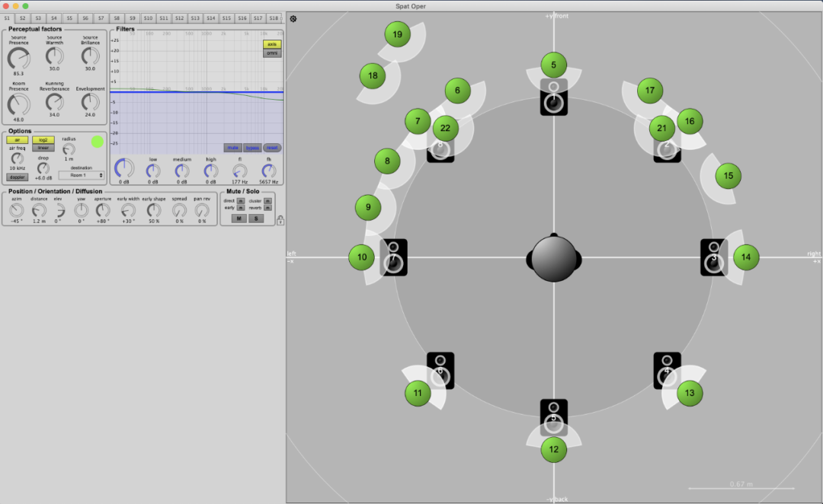The width and height of the screenshot is (823, 504).
Task: Click the aperture knob
Action: 103,210
